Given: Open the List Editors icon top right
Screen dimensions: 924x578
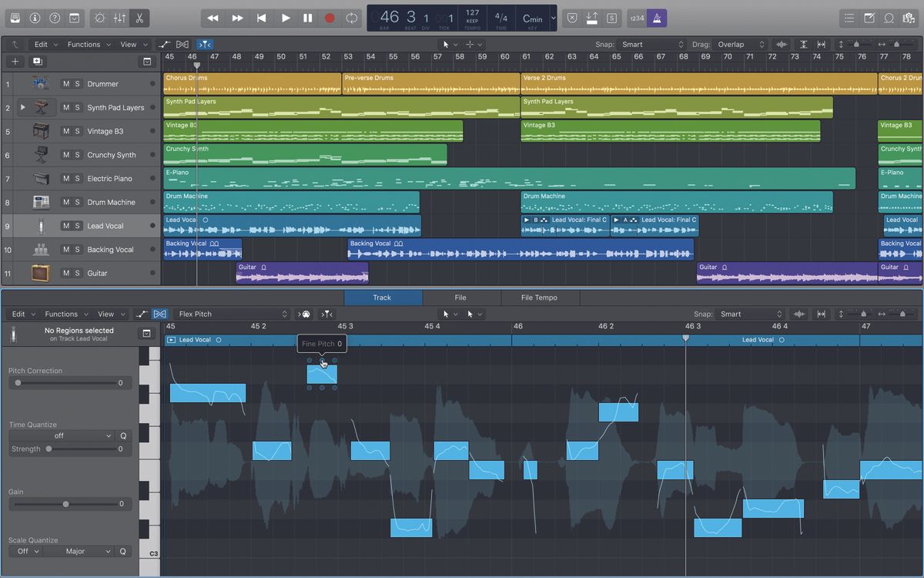Looking at the screenshot, I should [x=849, y=18].
